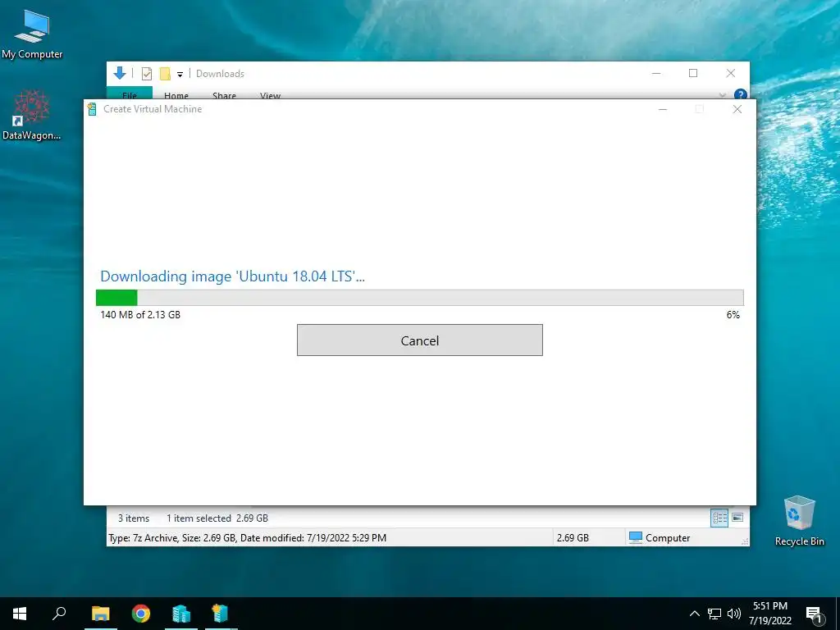The height and width of the screenshot is (630, 840).
Task: Click the '140 MB of 2.13 GB' text
Action: point(140,314)
